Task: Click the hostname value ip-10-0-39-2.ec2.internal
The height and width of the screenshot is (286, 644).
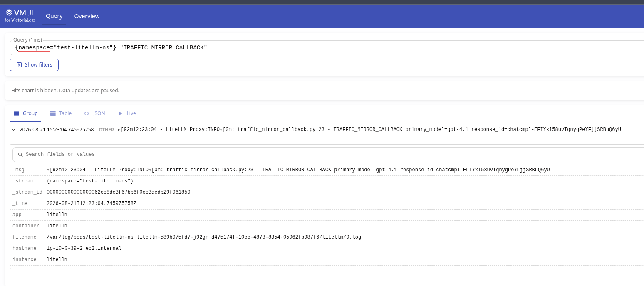Action: [84, 248]
